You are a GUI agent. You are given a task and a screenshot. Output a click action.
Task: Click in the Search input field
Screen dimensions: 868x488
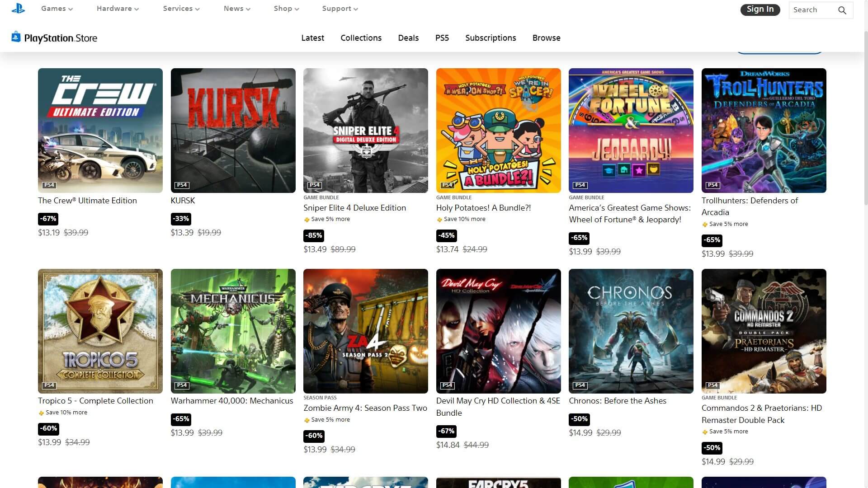coord(811,10)
